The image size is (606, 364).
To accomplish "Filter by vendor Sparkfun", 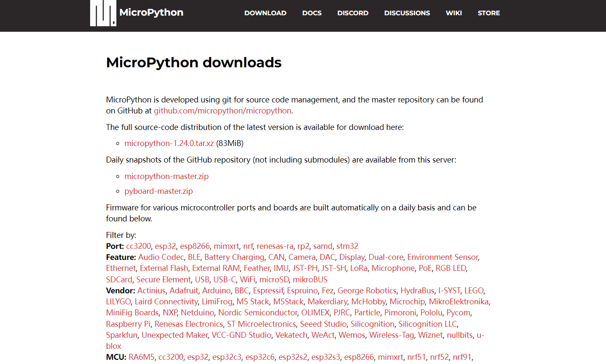I will point(122,335).
